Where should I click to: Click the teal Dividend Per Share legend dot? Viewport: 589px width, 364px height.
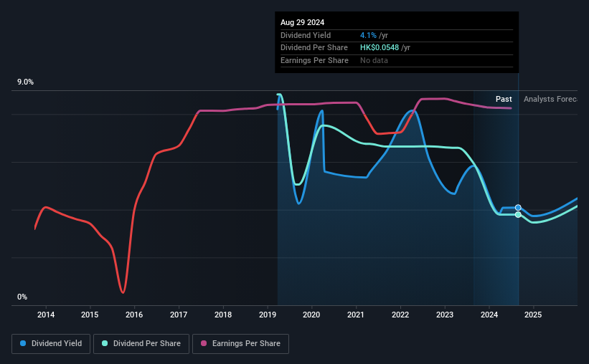click(x=105, y=343)
